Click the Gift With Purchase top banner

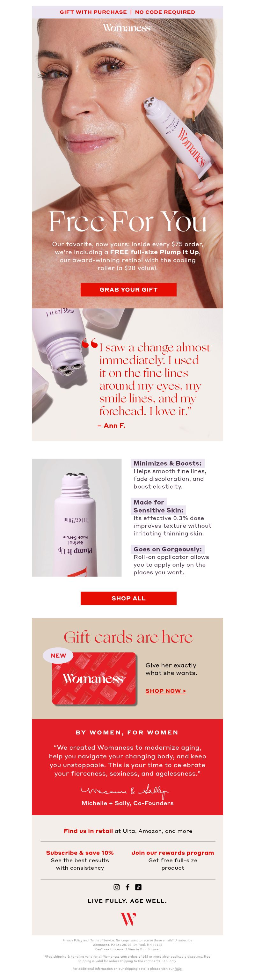tap(127, 12)
